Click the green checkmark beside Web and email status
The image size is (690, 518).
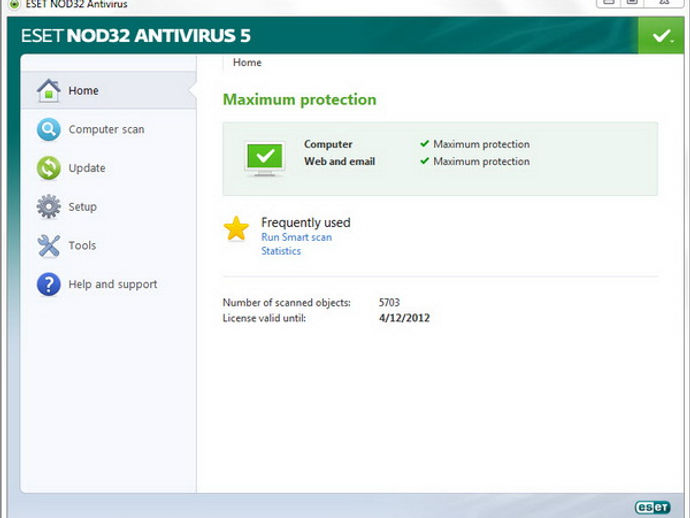pos(424,161)
